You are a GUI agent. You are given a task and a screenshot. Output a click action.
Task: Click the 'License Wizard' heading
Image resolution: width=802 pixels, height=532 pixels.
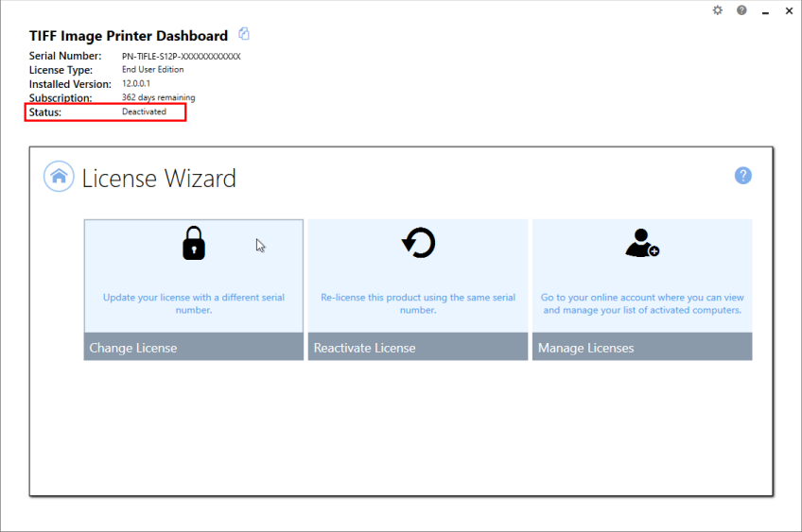point(159,179)
